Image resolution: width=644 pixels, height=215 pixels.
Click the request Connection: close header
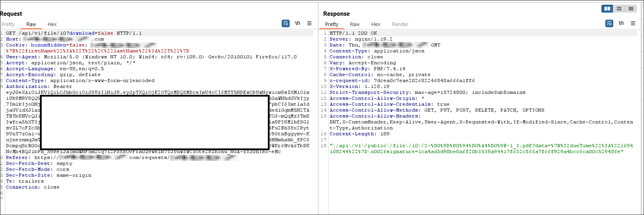click(33, 187)
